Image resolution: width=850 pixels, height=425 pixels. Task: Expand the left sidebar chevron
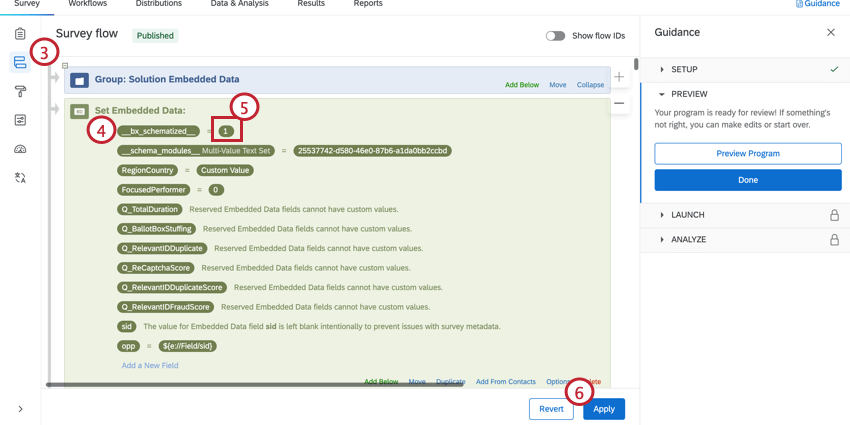coord(20,409)
